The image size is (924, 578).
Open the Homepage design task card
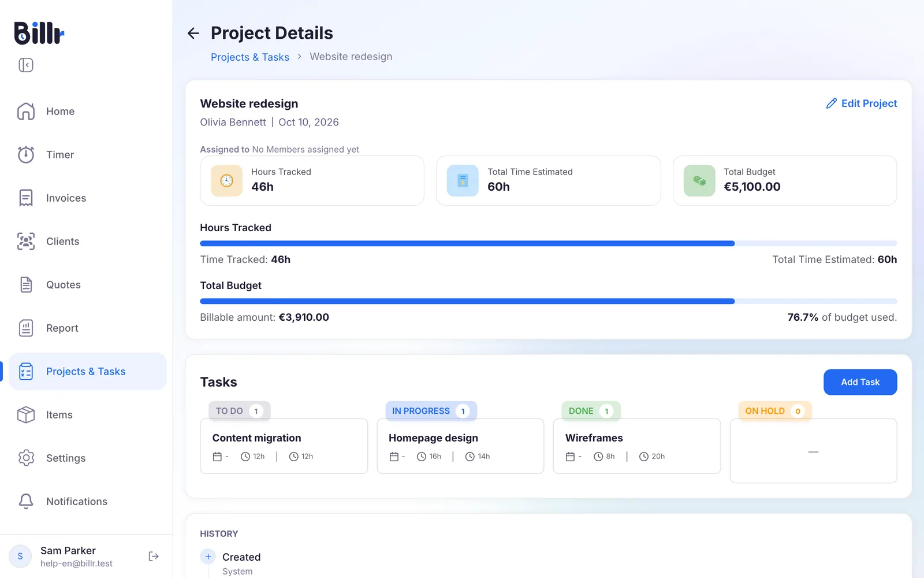click(x=461, y=446)
